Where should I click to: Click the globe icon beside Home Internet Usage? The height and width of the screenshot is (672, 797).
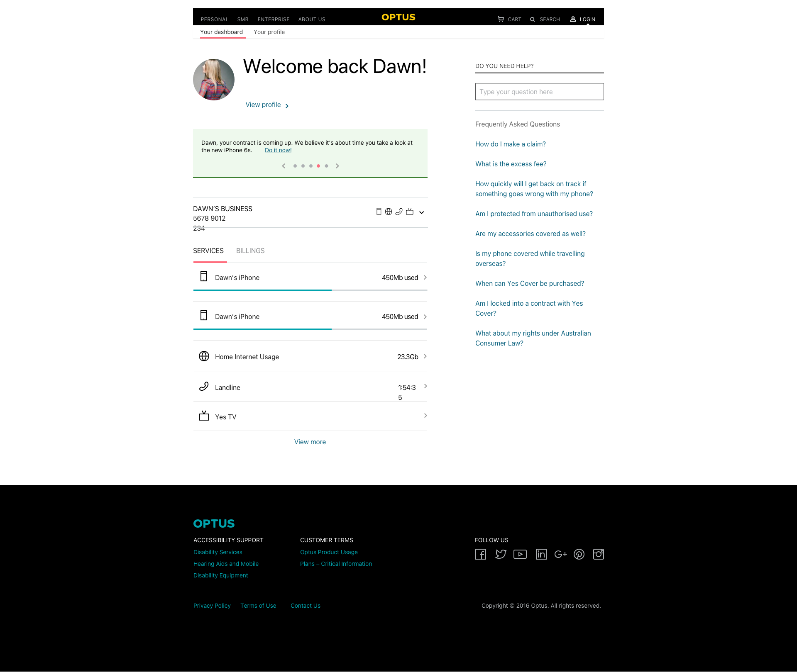[204, 356]
